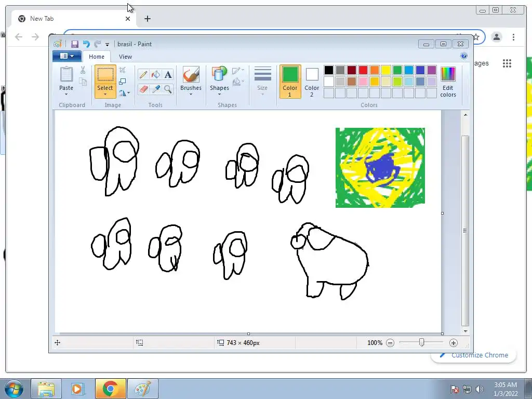Open Edit colors dialog

pos(448,82)
